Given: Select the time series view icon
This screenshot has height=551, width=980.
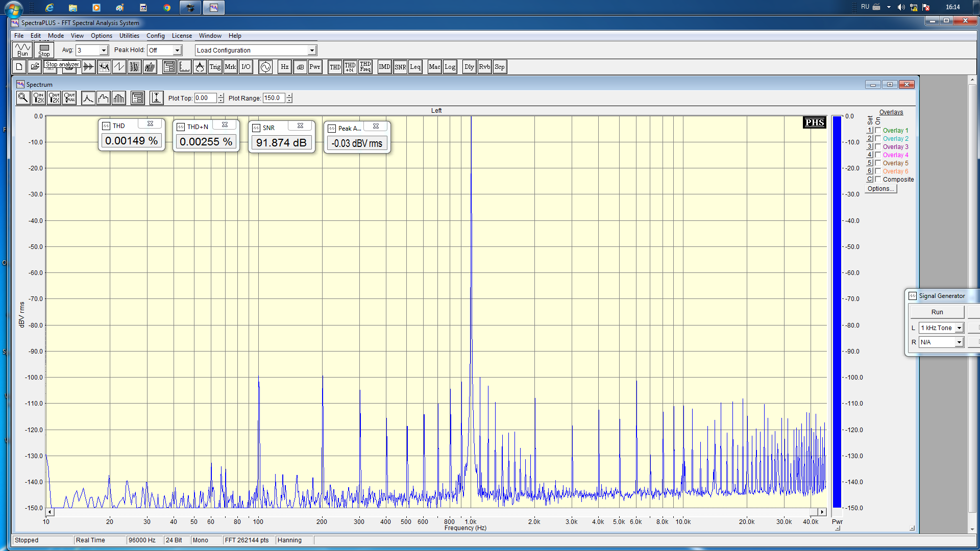Looking at the screenshot, I should pos(89,67).
